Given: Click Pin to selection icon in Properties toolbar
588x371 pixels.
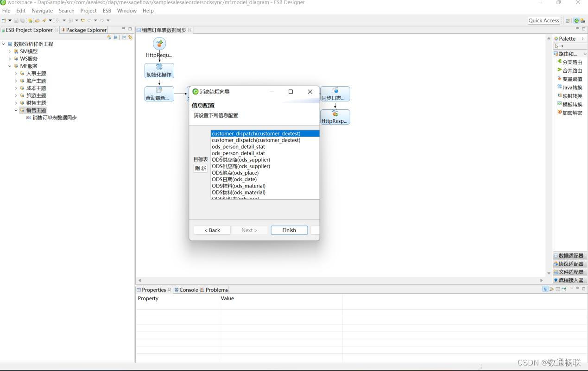Looking at the screenshot, I should (x=564, y=289).
